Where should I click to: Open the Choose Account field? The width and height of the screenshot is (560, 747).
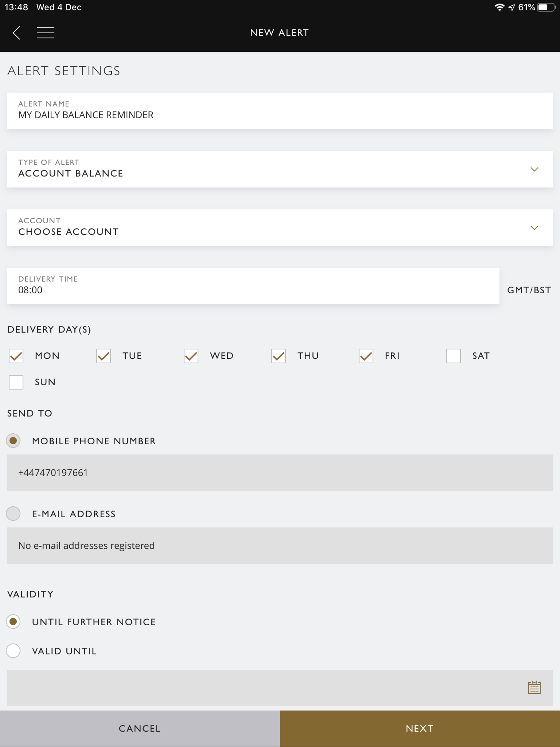(280, 227)
